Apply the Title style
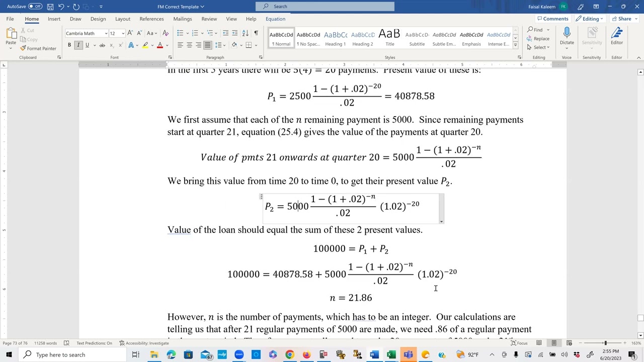644x362 pixels. tap(389, 38)
